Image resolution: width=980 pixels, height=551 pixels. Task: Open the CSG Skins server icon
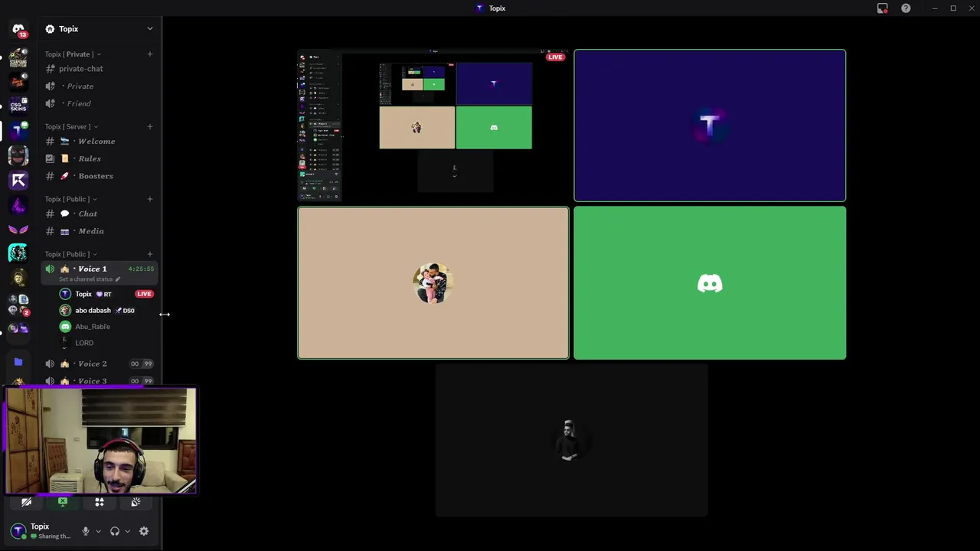(18, 105)
